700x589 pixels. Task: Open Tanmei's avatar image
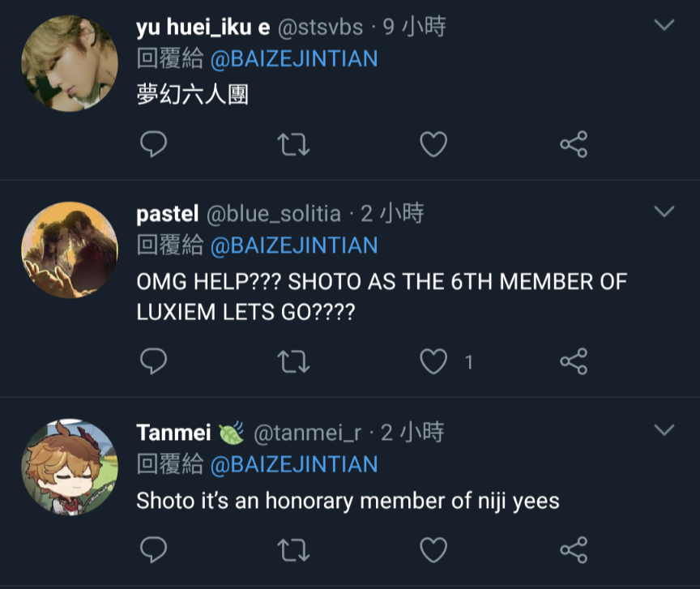[x=69, y=467]
